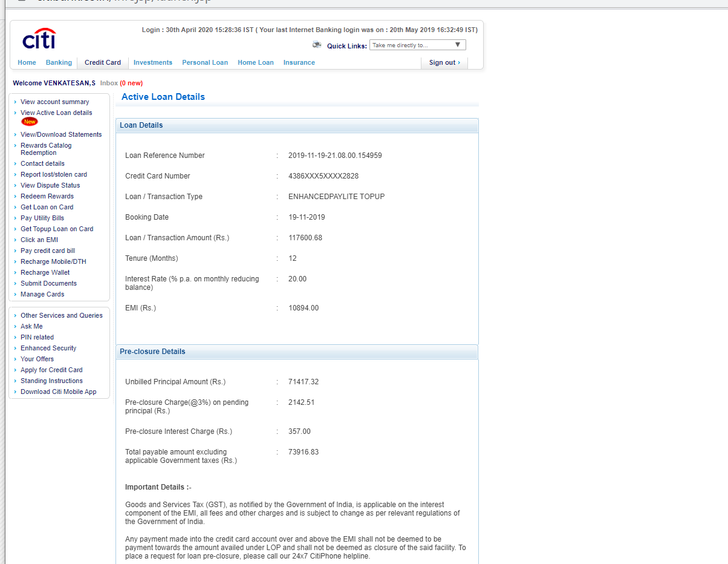Viewport: 728px width, 564px height.
Task: Select Download Citi Mobile App
Action: (x=58, y=392)
